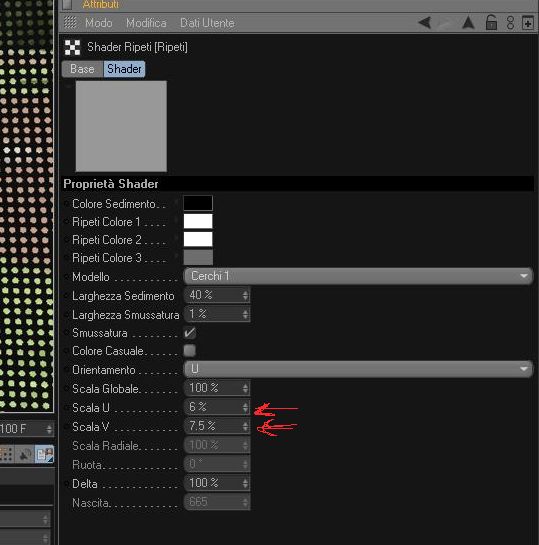Toggle animation dot beside Modello
The width and height of the screenshot is (539, 545).
66,277
